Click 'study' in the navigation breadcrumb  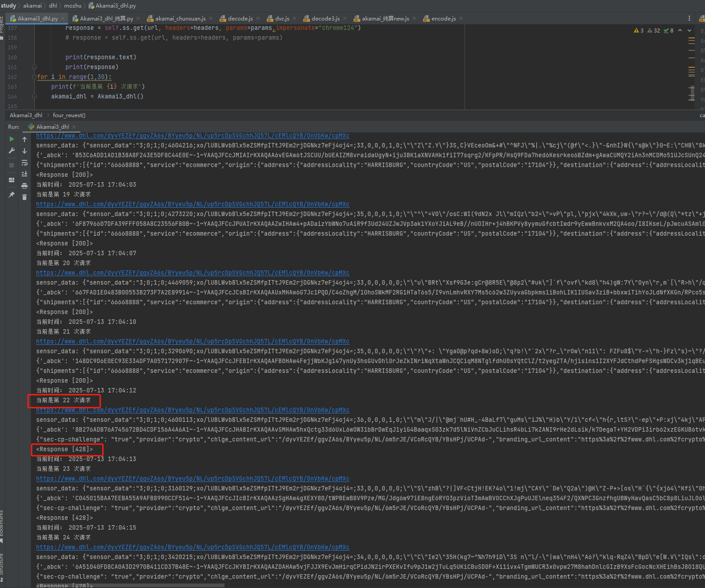(x=8, y=5)
